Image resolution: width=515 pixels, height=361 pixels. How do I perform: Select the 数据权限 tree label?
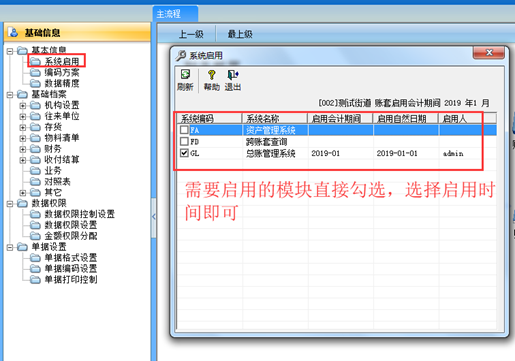49,203
